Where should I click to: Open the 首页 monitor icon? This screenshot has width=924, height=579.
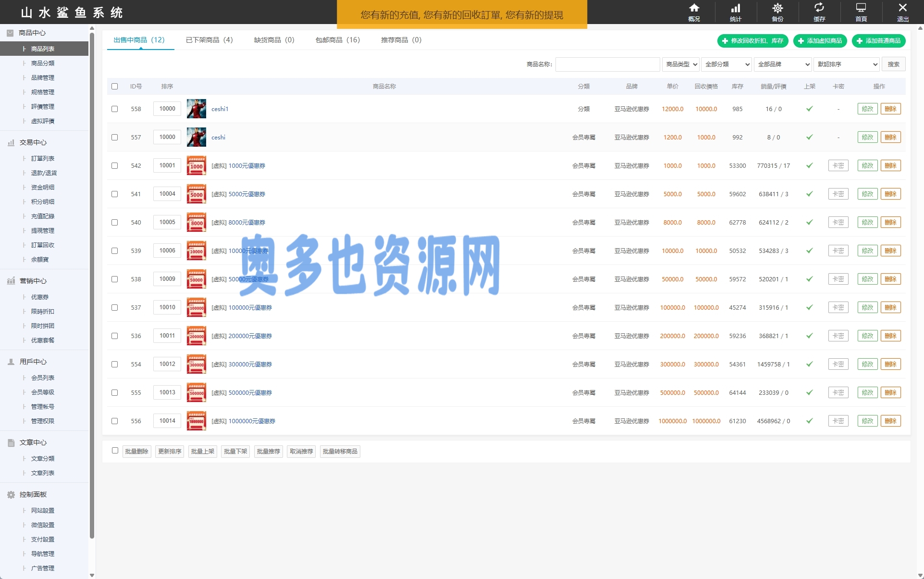[x=861, y=9]
